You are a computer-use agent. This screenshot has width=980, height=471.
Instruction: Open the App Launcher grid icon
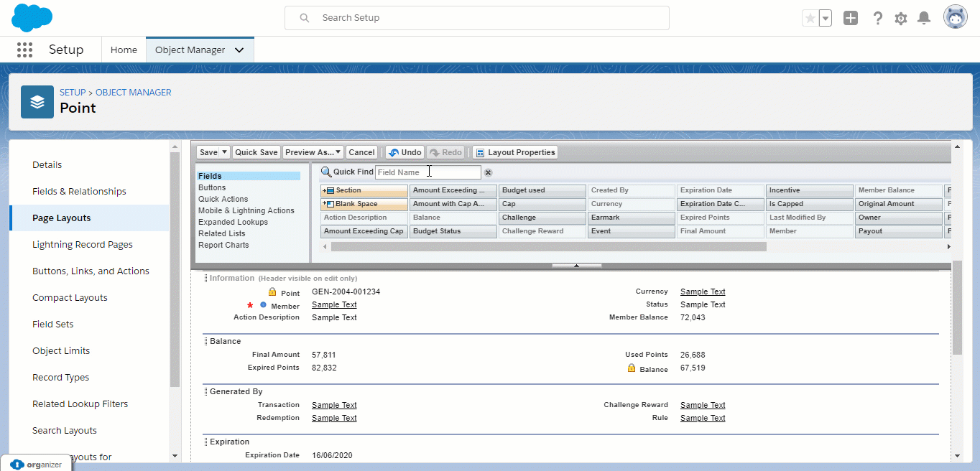pos(24,50)
